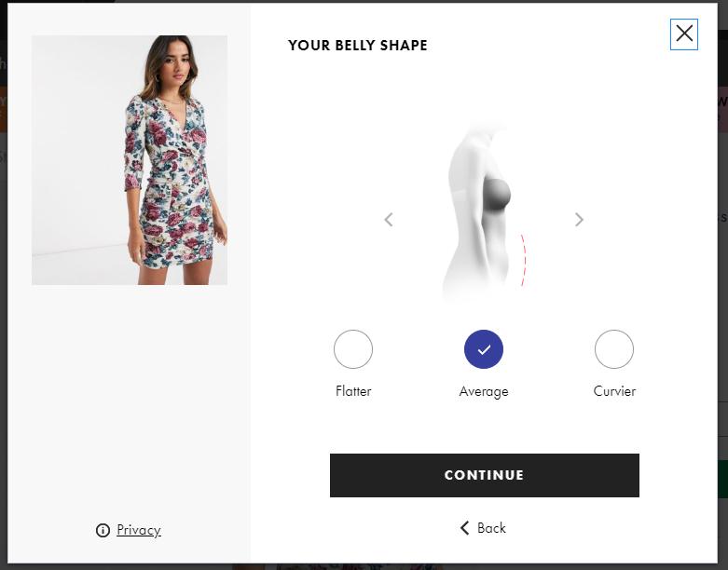Click the Curvier text label
This screenshot has width=728, height=570.
point(614,391)
